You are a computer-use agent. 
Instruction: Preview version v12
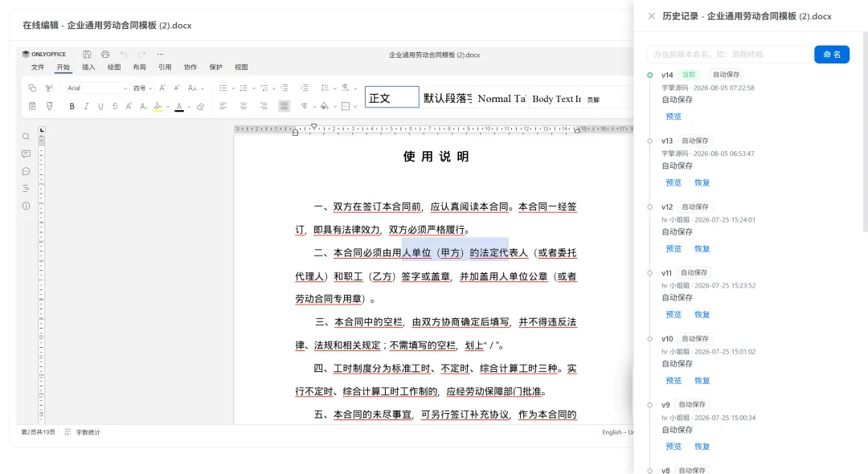point(674,249)
